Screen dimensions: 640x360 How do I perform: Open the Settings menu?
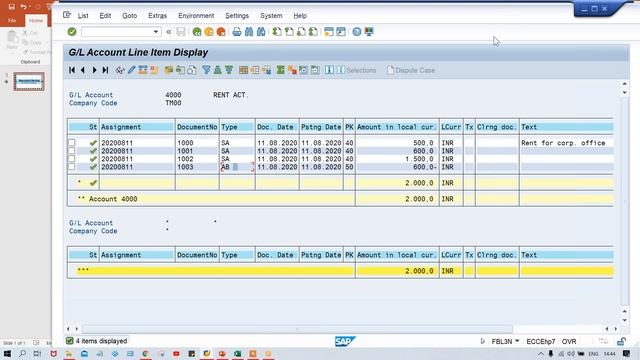coord(237,16)
